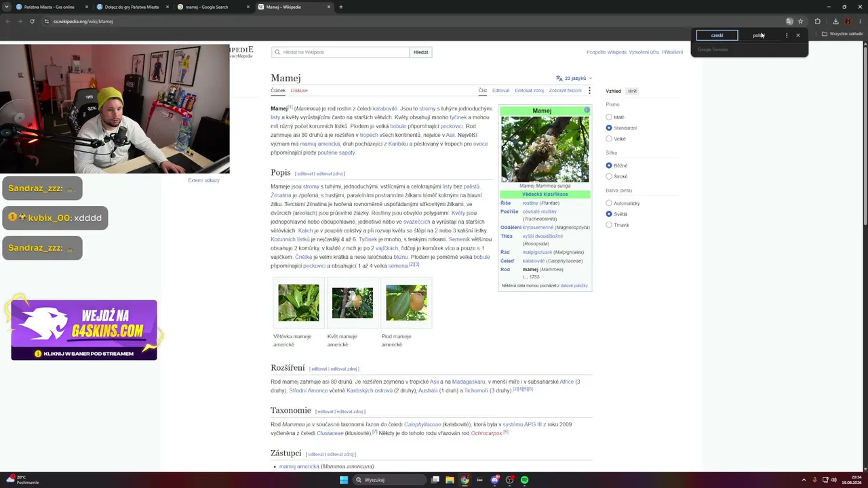Screen dimensions: 868x488
Task: Select the Široké width option
Action: click(609, 176)
